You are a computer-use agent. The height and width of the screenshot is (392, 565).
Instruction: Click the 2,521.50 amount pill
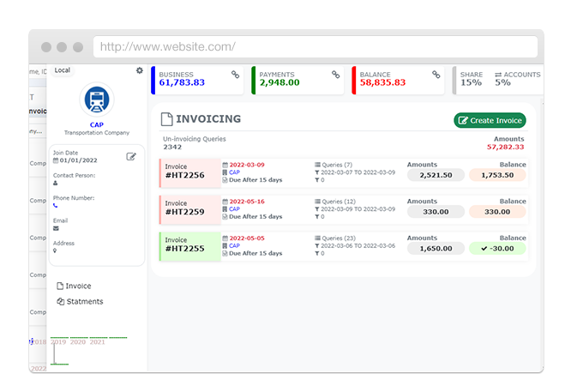point(435,175)
